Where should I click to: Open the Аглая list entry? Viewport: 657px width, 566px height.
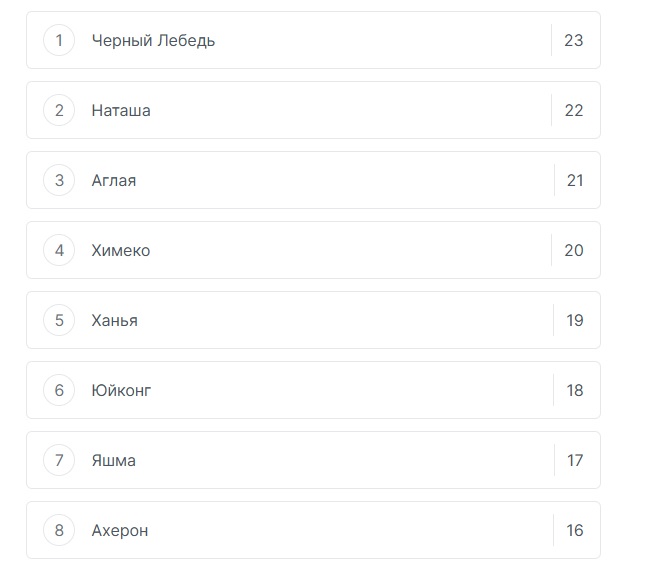[x=114, y=181]
